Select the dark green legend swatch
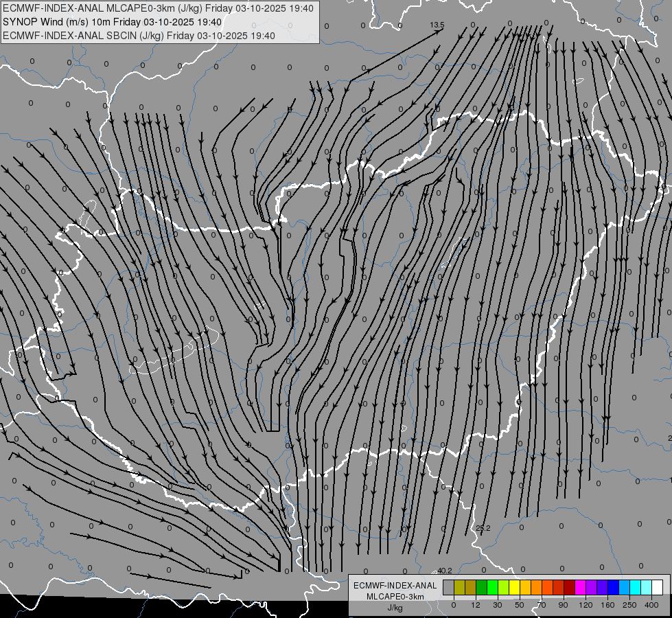This screenshot has height=618, width=672. click(x=481, y=587)
